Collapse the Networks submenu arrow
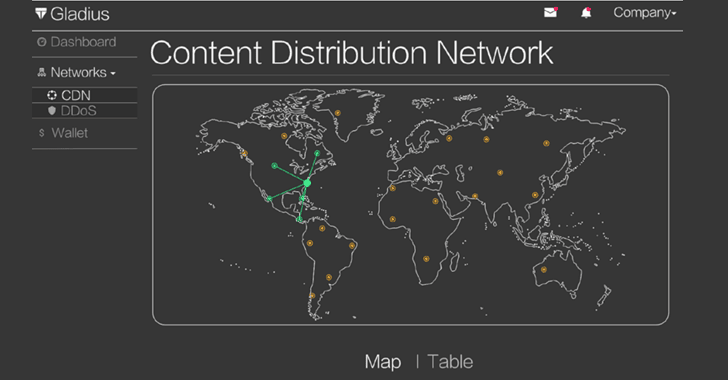The width and height of the screenshot is (728, 380). coord(113,74)
